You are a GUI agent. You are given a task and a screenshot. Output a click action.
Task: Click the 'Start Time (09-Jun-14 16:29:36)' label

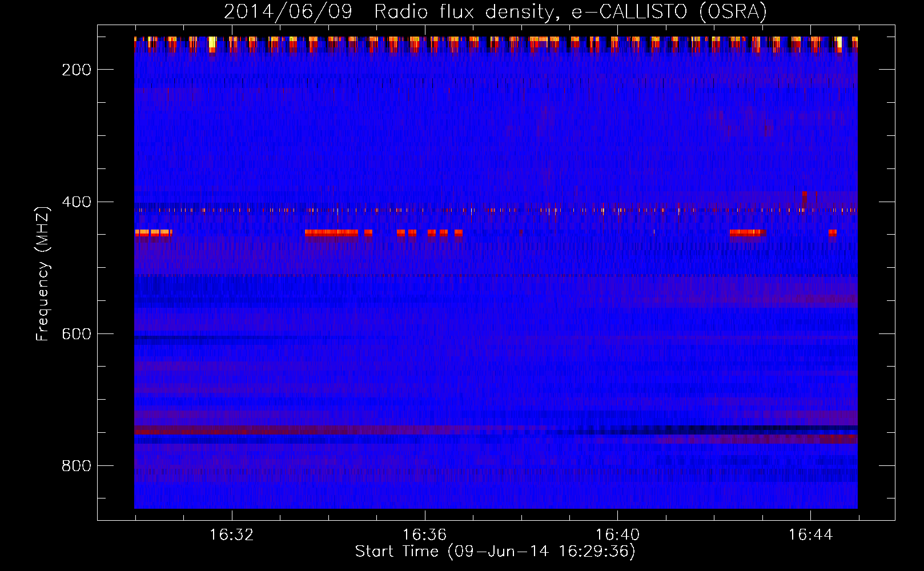click(x=495, y=552)
